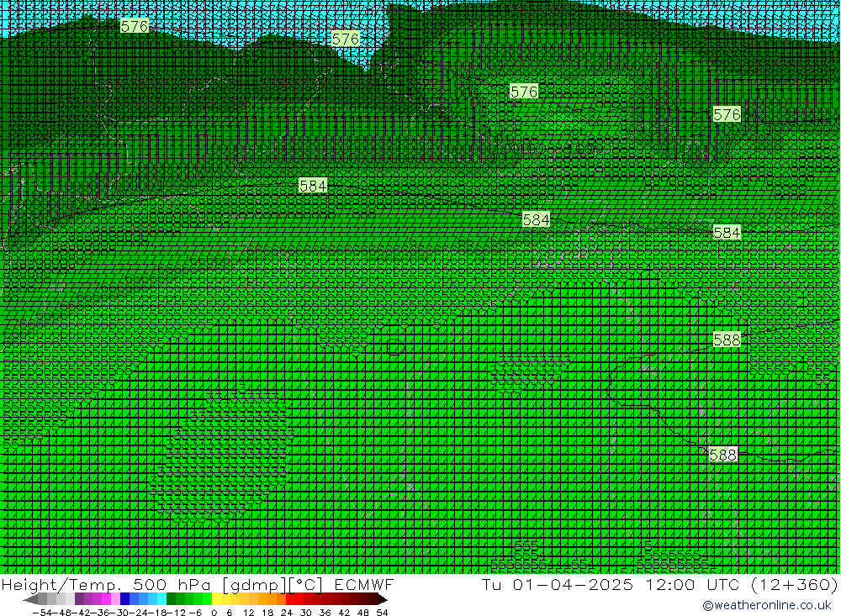Pick the darkest green swatch above -12
The height and width of the screenshot is (616, 841).
(171, 599)
